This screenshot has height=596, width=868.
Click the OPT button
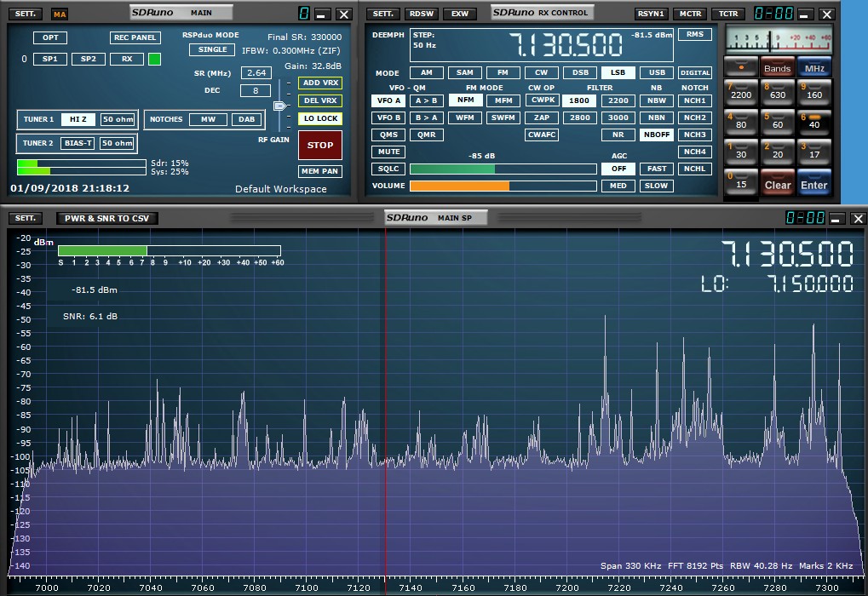pyautogui.click(x=50, y=37)
